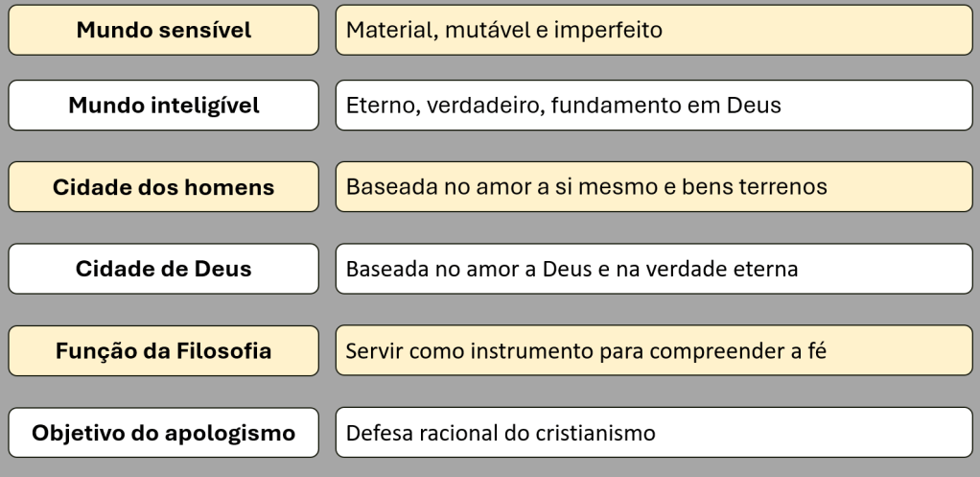The width and height of the screenshot is (980, 477).
Task: Select 'Material, mutável e imperfeito' description box
Action: pos(654,30)
